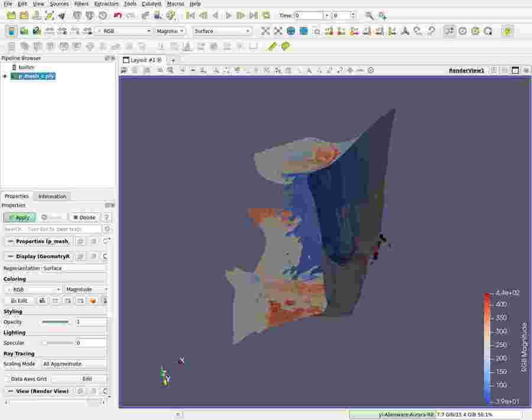
Task: Adjust the Opacity slider
Action: (x=56, y=322)
